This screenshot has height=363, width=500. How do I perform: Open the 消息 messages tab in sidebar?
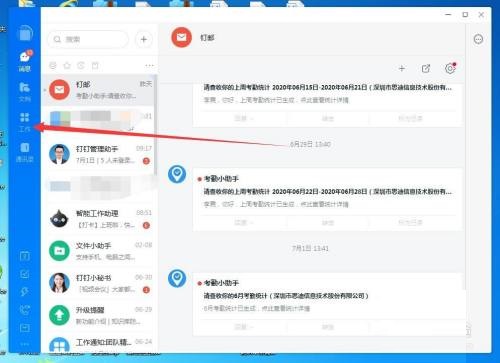click(25, 60)
